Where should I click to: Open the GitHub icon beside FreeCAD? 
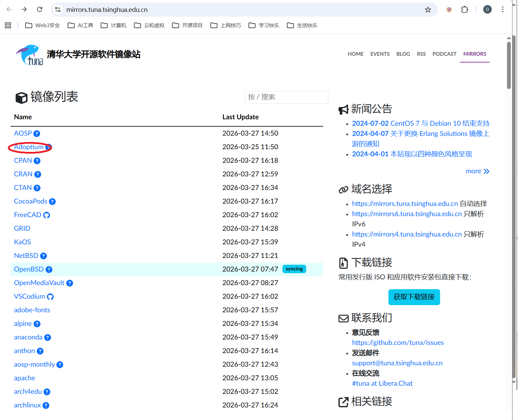pos(47,215)
